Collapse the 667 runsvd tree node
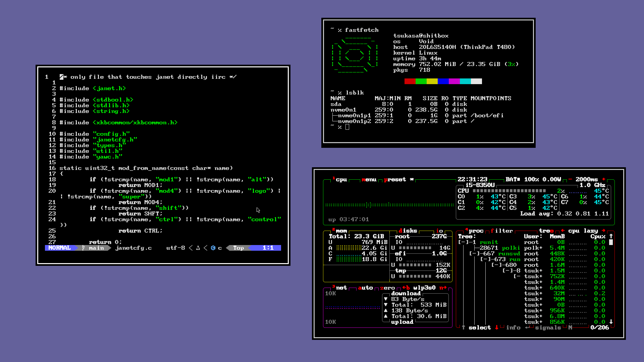This screenshot has height=362, width=644. tap(474, 254)
